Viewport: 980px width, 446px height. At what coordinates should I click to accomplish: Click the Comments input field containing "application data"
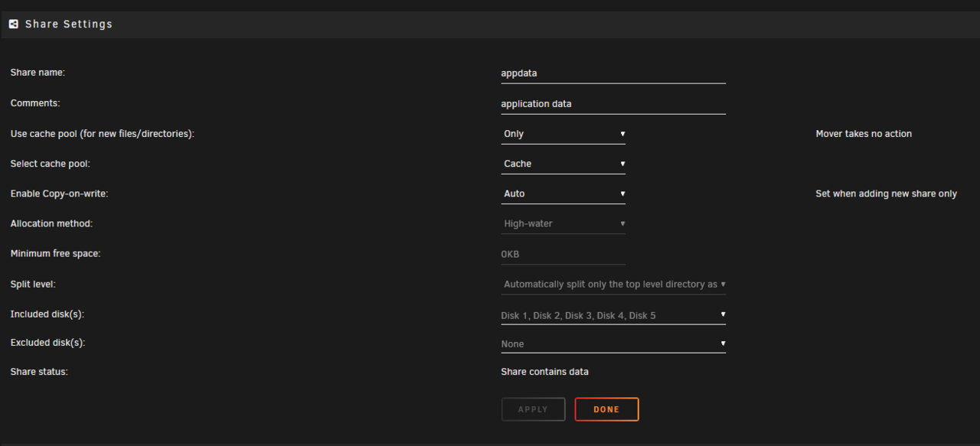click(612, 103)
